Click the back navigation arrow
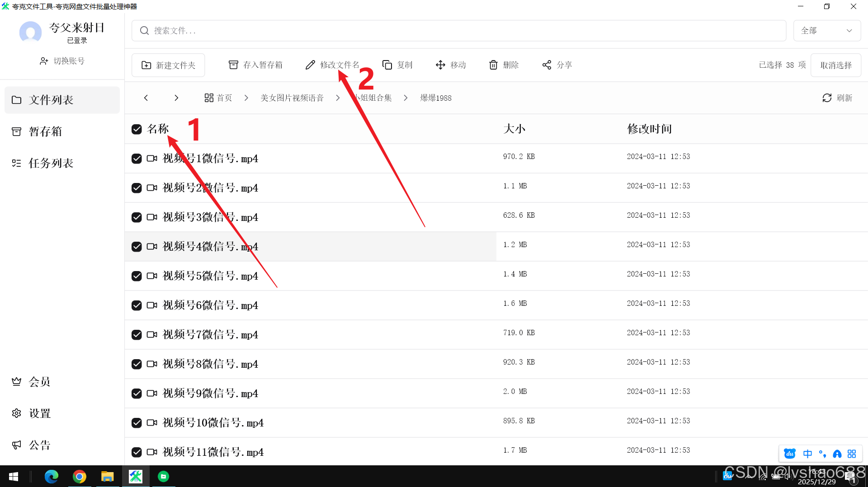The image size is (868, 487). tap(146, 98)
